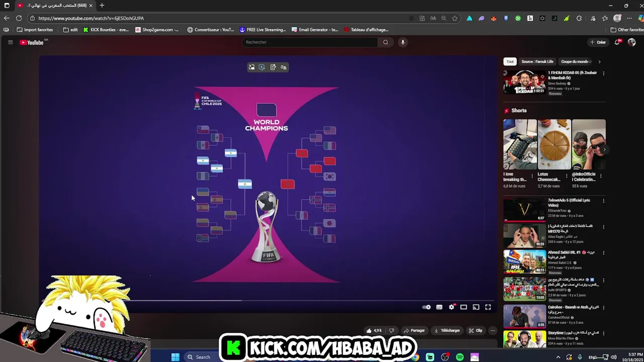644x362 pixels.
Task: Open 7elmetAdo 5 Official Lyric Video
Action: [x=524, y=209]
